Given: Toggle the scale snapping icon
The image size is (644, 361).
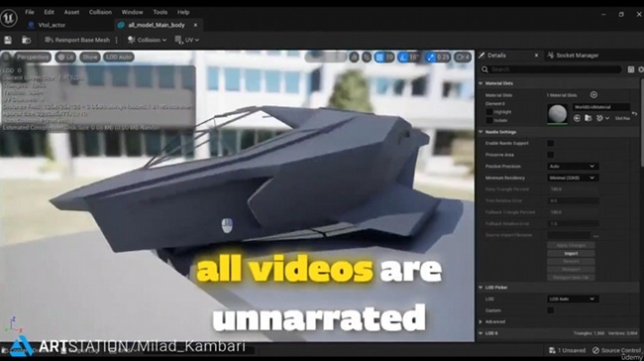Looking at the screenshot, I should [430, 58].
